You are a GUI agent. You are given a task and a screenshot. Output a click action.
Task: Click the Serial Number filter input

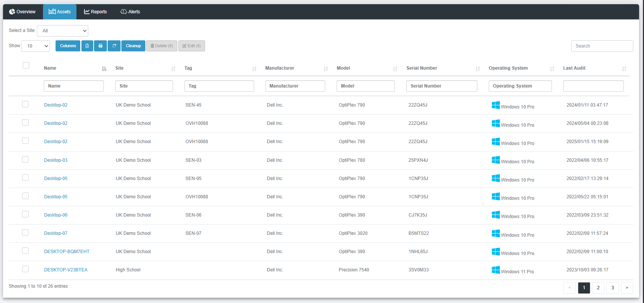[x=442, y=86]
